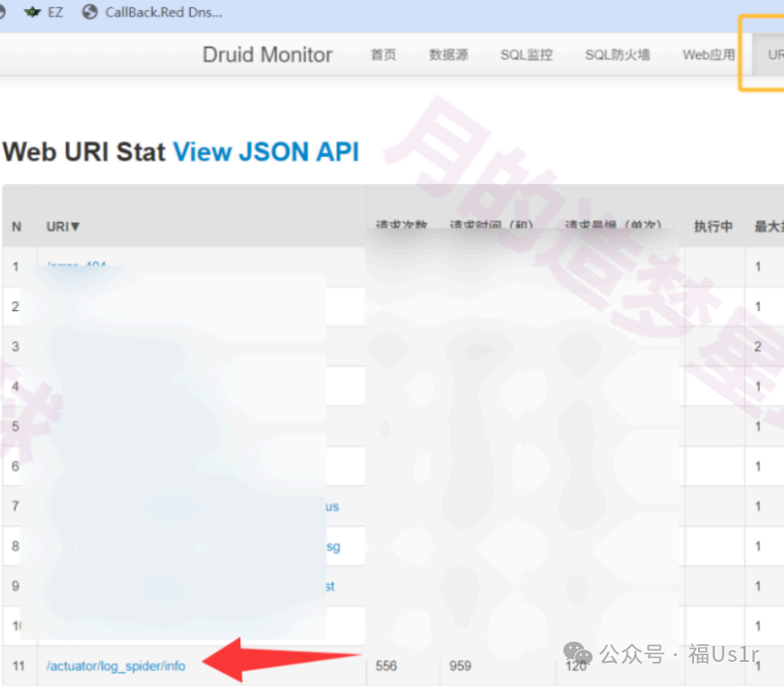The image size is (784, 686).
Task: Open the SQL监控 tab
Action: 526,54
